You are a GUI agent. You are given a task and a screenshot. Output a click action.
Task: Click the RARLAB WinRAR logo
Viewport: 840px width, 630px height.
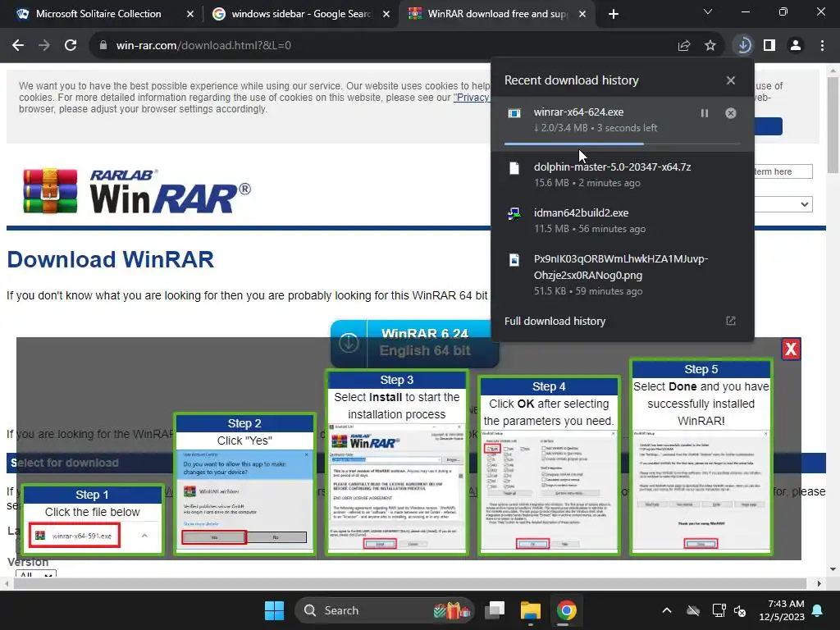[x=137, y=191]
